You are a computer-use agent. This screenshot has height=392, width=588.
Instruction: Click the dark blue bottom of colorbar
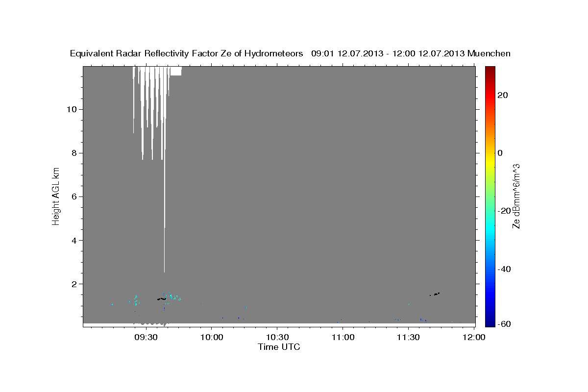point(490,322)
